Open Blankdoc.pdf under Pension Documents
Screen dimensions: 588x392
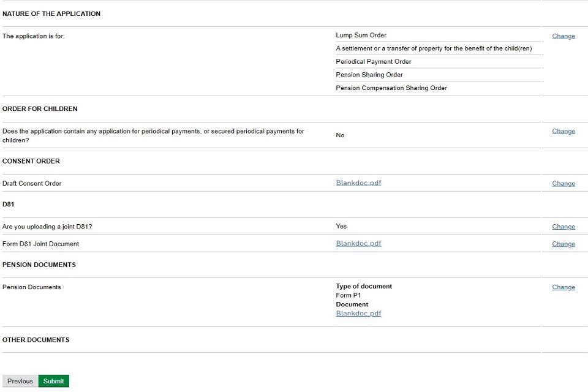tap(358, 313)
